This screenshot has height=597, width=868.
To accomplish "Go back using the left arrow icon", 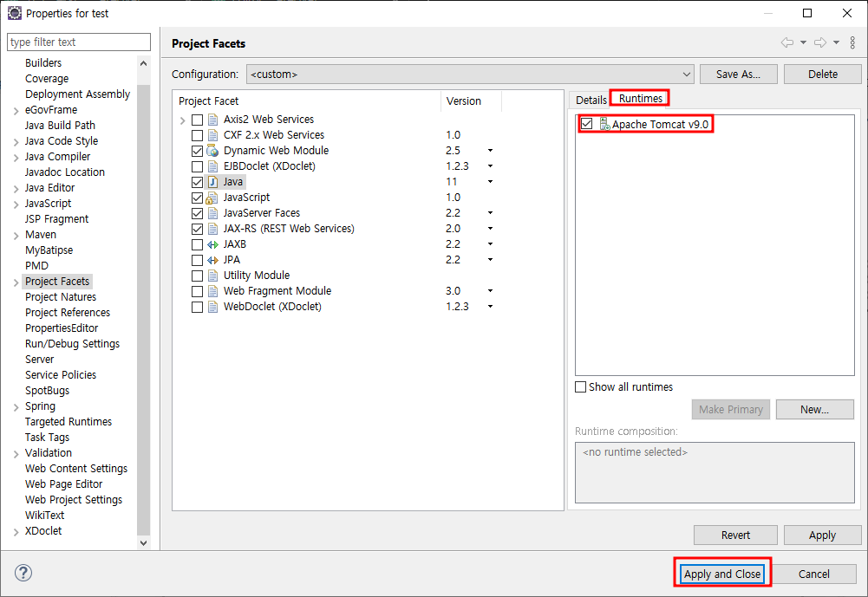I will tap(786, 42).
